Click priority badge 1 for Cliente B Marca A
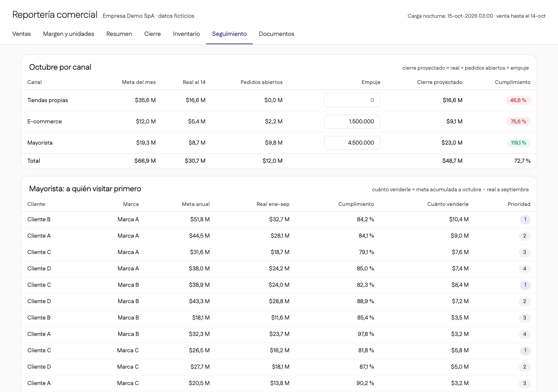The image size is (558, 392). click(525, 220)
